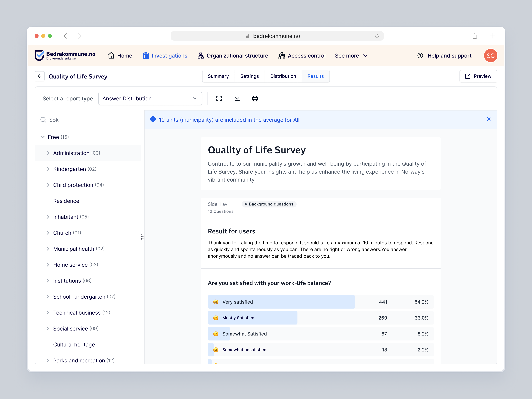This screenshot has width=532, height=399.
Task: Go back using the arrow beside Quality of Life Survey
Action: pyautogui.click(x=39, y=76)
